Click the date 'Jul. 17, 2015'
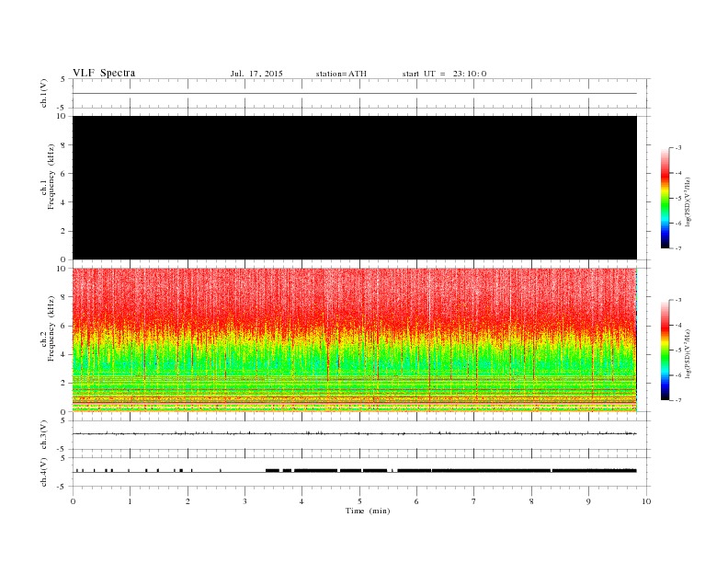This screenshot has height=563, width=728. [256, 74]
